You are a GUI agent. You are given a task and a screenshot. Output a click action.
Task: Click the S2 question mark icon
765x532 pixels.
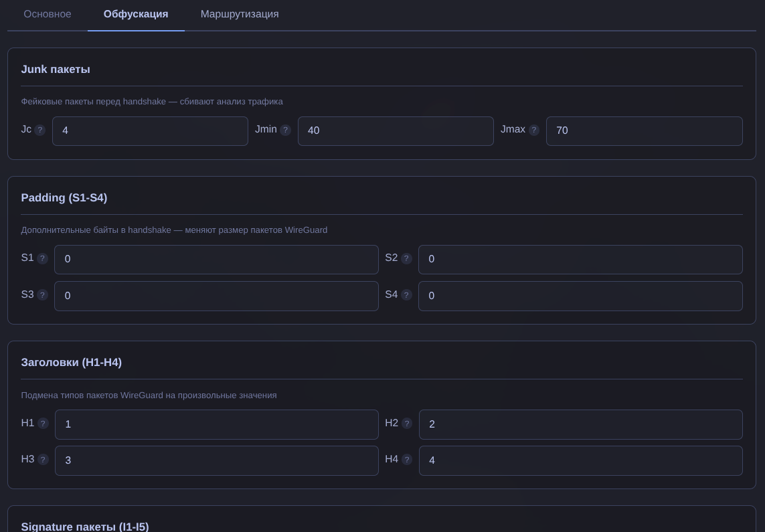click(x=407, y=258)
